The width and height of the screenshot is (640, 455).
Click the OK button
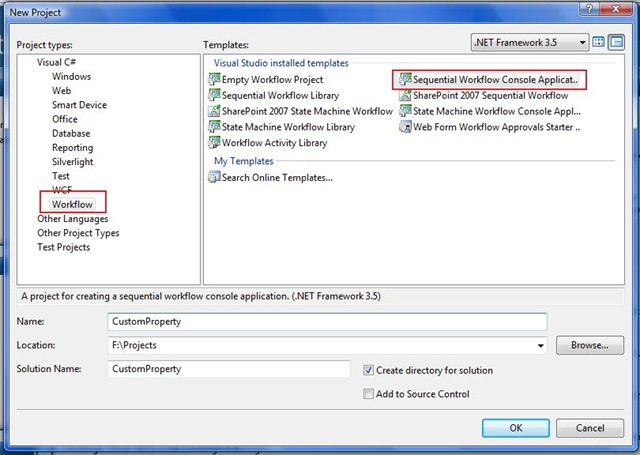(x=516, y=428)
